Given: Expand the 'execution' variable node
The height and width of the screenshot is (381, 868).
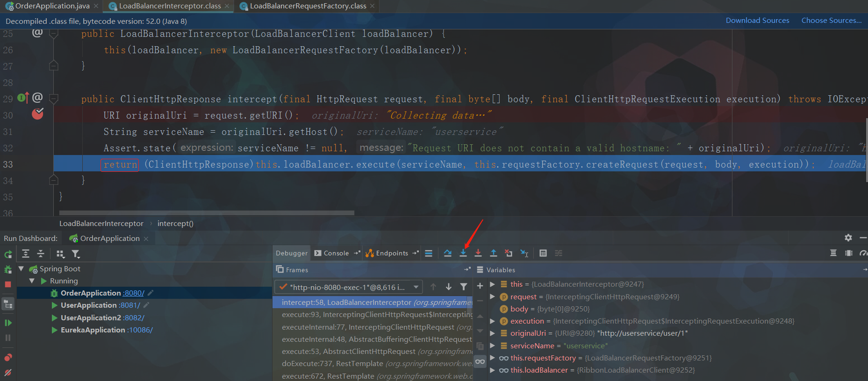Looking at the screenshot, I should click(x=492, y=321).
